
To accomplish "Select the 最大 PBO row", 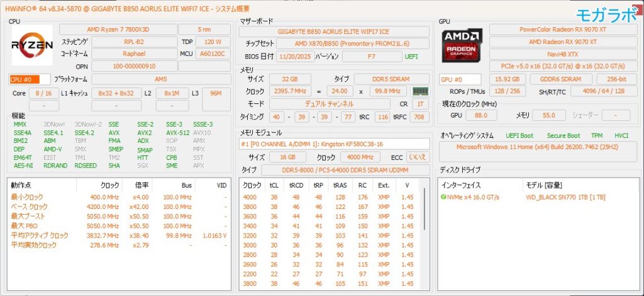I will 119,225.
